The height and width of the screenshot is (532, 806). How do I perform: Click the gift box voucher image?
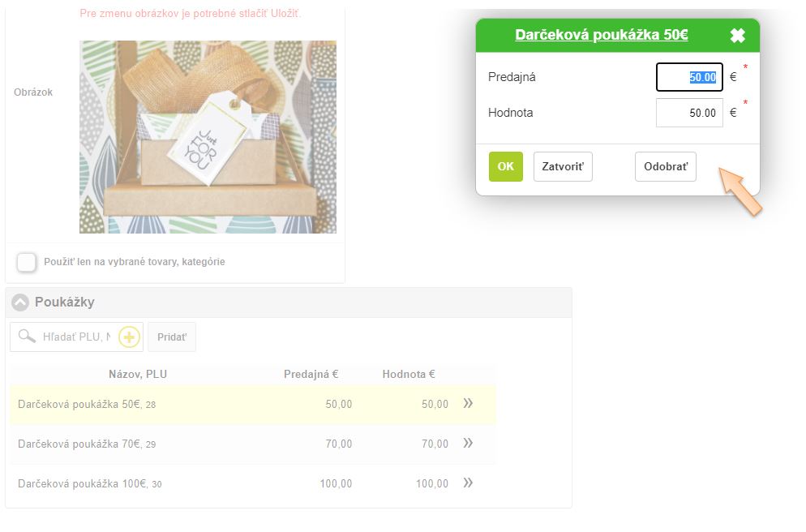208,137
